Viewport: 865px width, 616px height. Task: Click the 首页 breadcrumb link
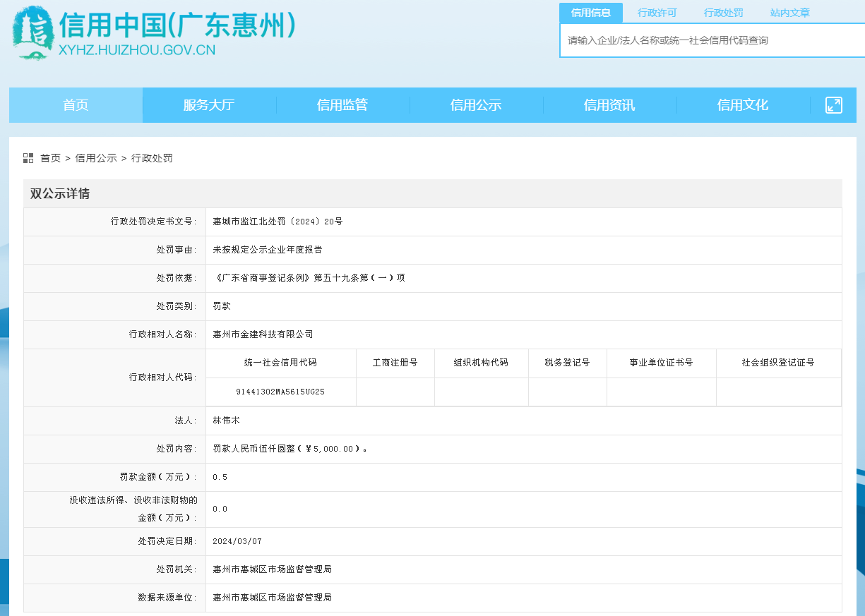[x=50, y=158]
